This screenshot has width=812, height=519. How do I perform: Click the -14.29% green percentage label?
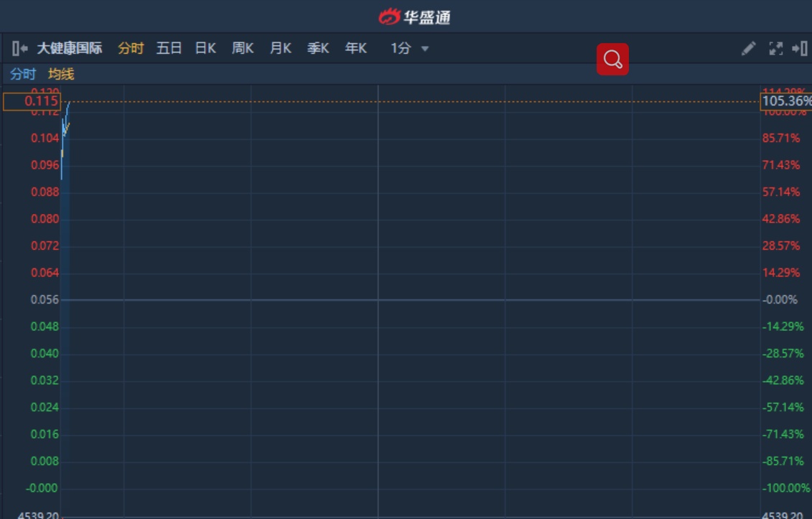[x=783, y=327]
